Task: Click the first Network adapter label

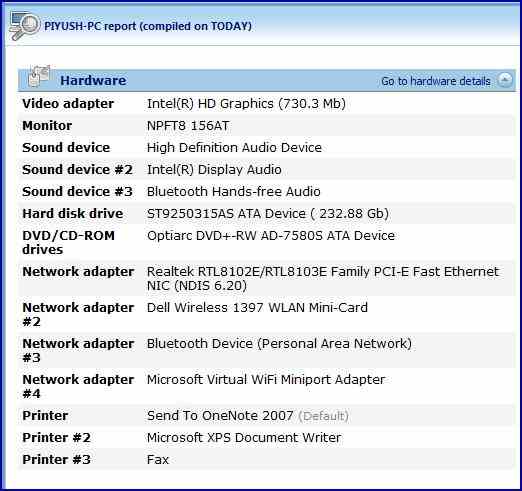Action: 78,272
